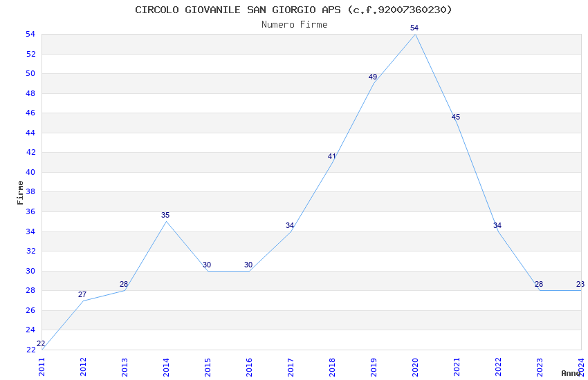This screenshot has height=380, width=588.
Task: Click the y-axis tick label 36
Action: (30, 211)
